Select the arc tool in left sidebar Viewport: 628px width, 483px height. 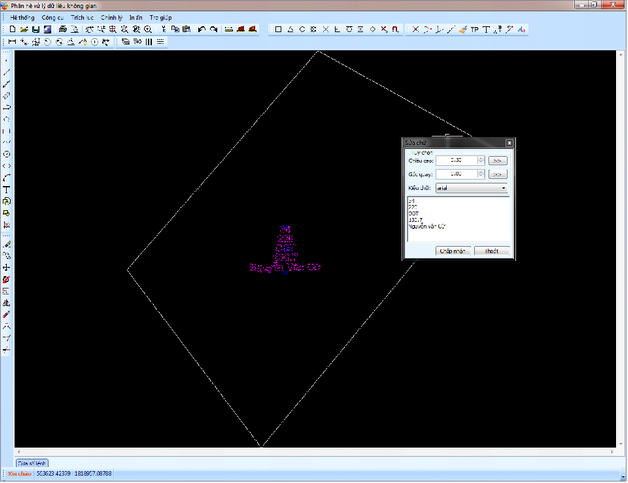click(6, 178)
